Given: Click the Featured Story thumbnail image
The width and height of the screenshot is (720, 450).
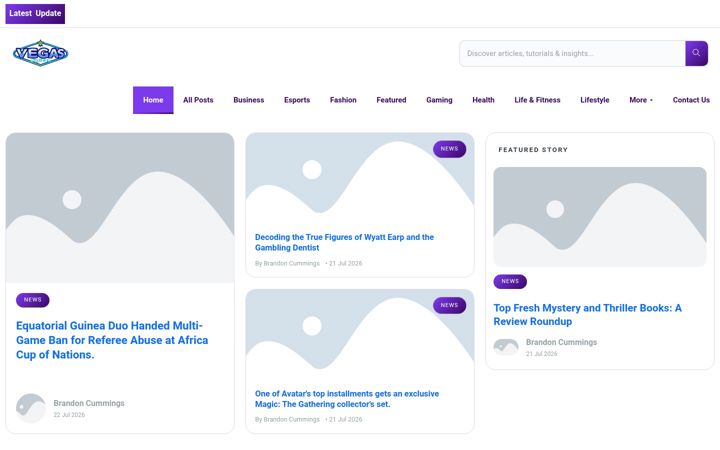Looking at the screenshot, I should (x=600, y=217).
